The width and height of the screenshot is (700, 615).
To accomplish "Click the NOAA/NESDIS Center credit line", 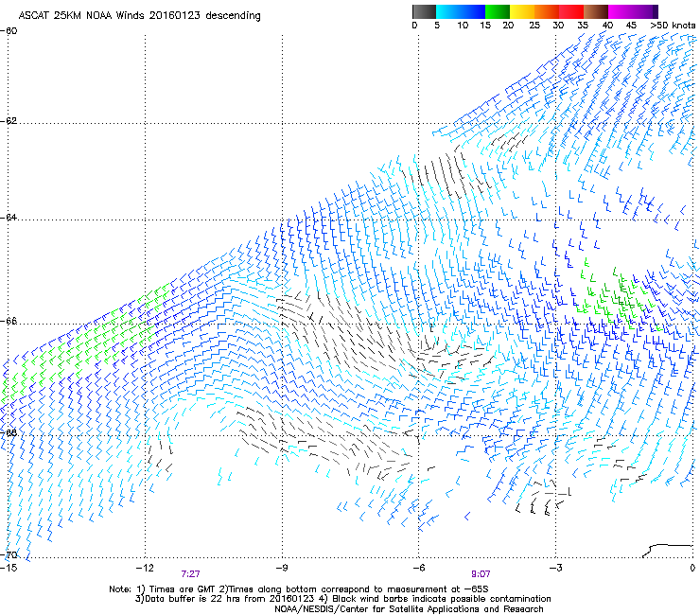I will pyautogui.click(x=409, y=609).
